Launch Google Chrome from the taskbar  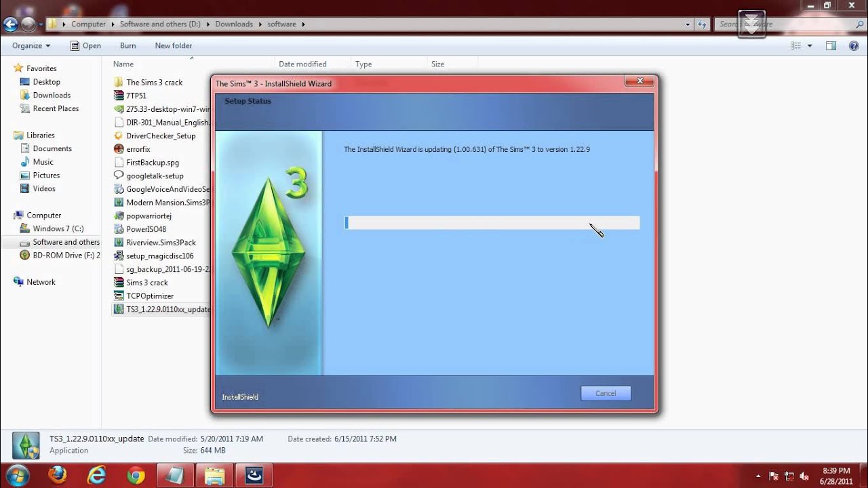pos(136,476)
